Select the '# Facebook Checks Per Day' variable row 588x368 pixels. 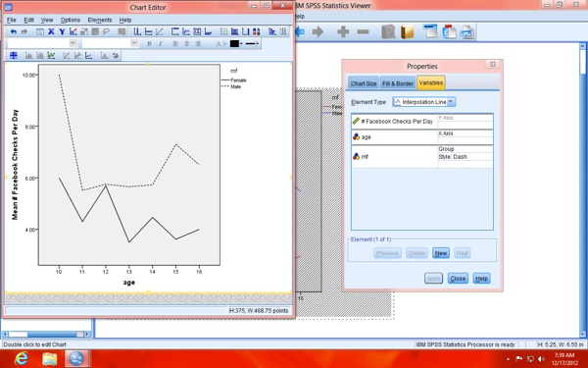tap(422, 122)
